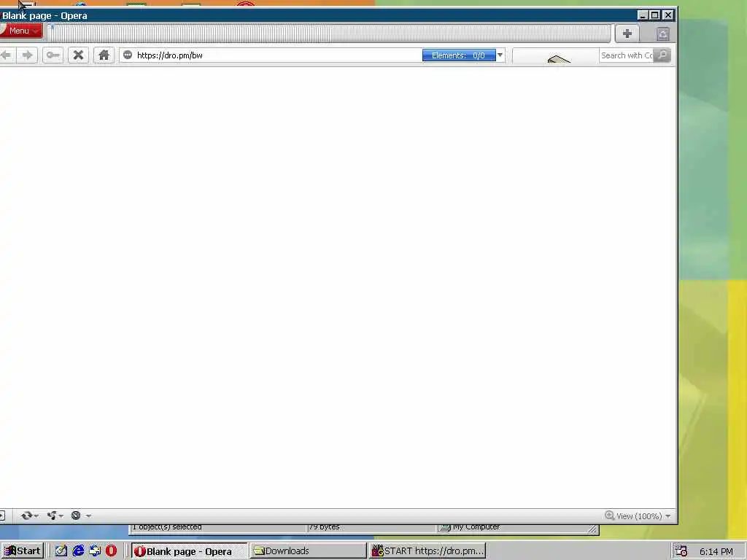This screenshot has width=747, height=560.
Task: Click the notepad-style Quick Launch icon
Action: pyautogui.click(x=61, y=551)
